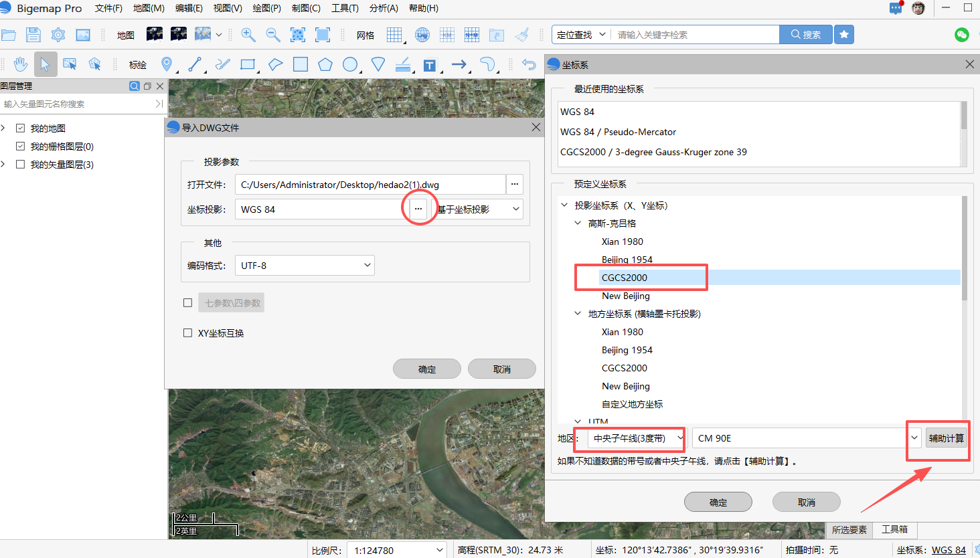The width and height of the screenshot is (980, 558).
Task: Expand 我的地图 tree node
Action: 3,128
